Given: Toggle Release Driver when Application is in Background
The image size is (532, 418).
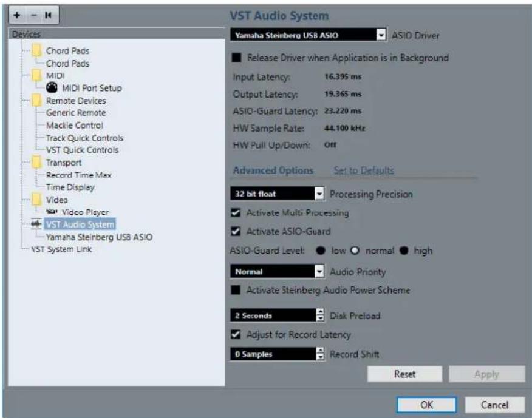Looking at the screenshot, I should click(236, 58).
